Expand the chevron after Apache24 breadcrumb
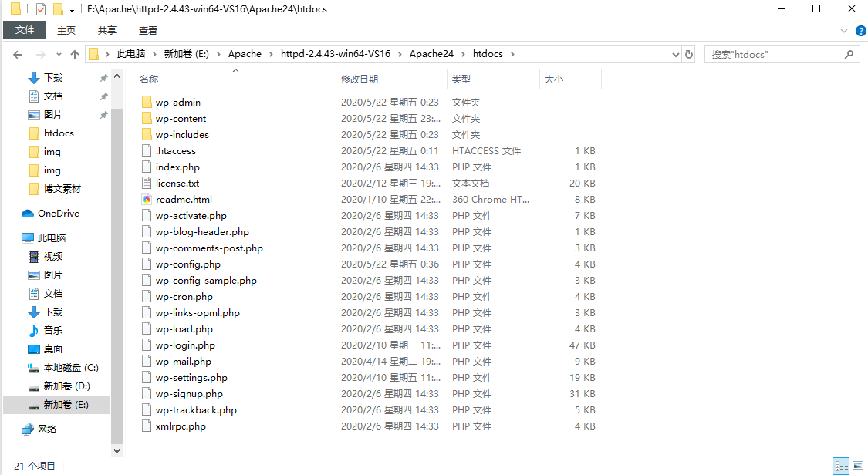The image size is (868, 475). click(463, 54)
